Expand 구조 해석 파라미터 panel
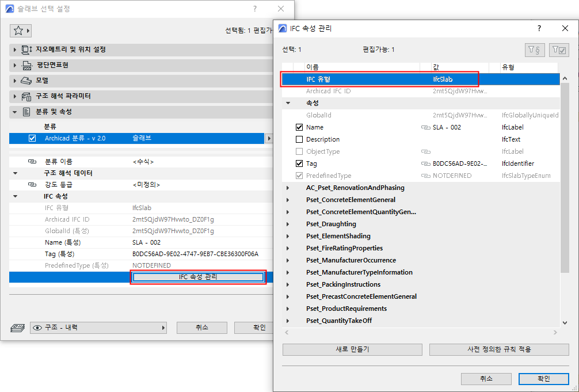 coord(15,97)
